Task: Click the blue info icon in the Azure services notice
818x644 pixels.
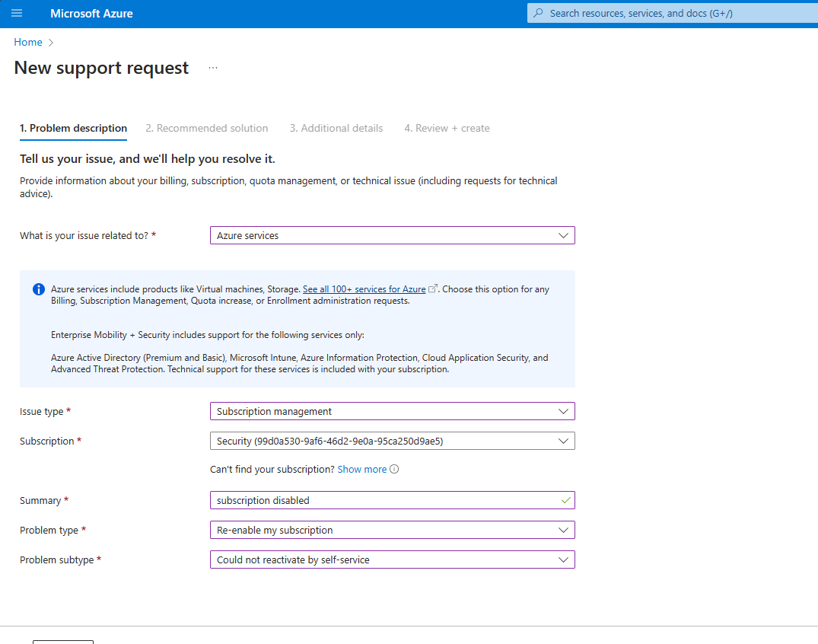Action: 38,289
